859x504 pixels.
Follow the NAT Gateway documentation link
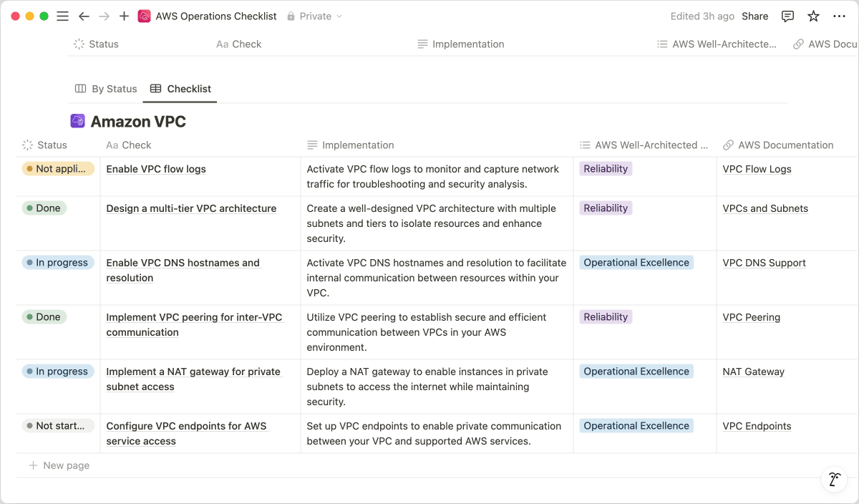coord(753,372)
